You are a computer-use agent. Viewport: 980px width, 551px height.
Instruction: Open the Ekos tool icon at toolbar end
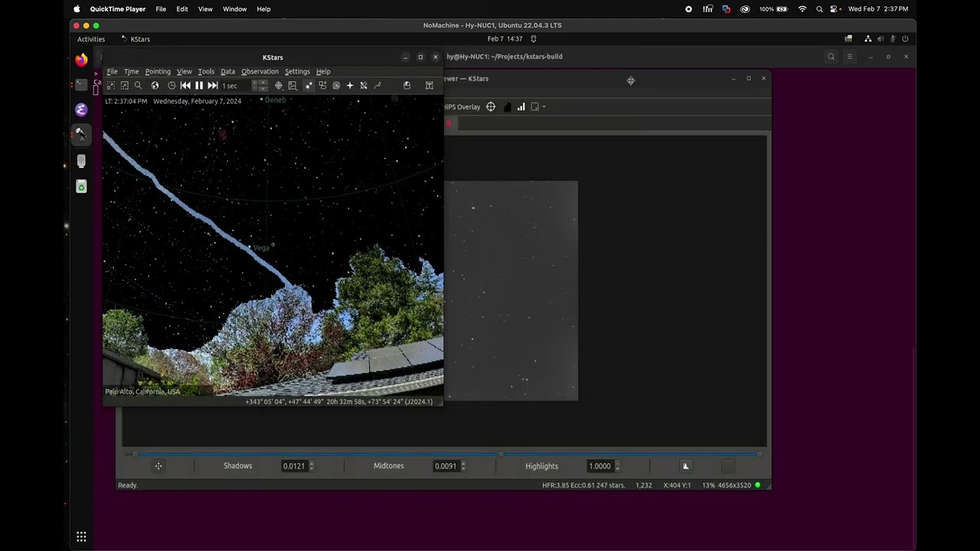pos(429,86)
